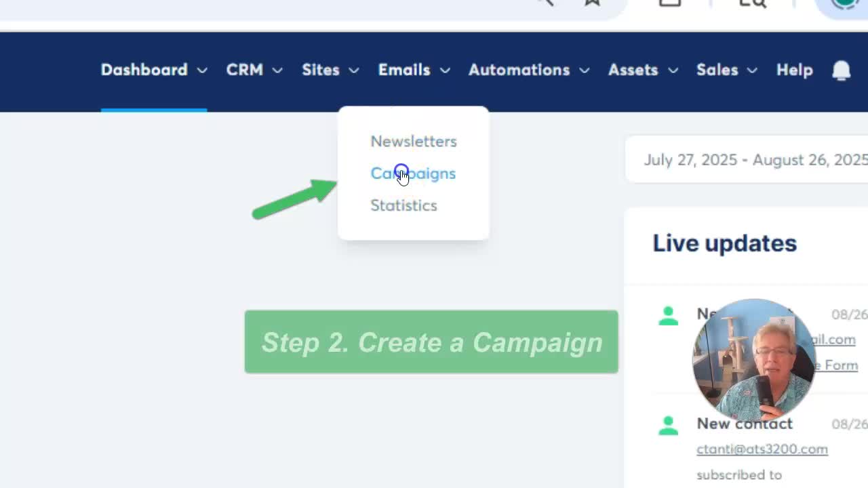Screen dimensions: 868x488
Task: Expand the Sales dropdown arrow
Action: click(752, 70)
